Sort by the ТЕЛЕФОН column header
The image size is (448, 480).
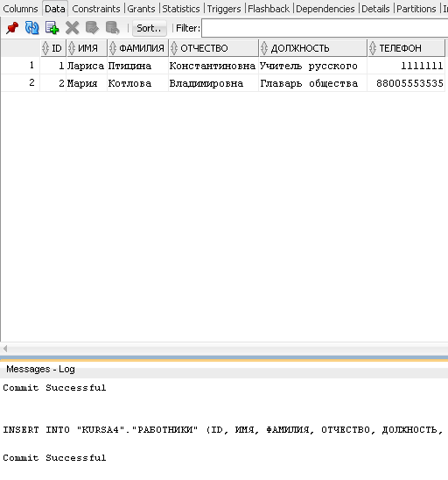[406, 48]
